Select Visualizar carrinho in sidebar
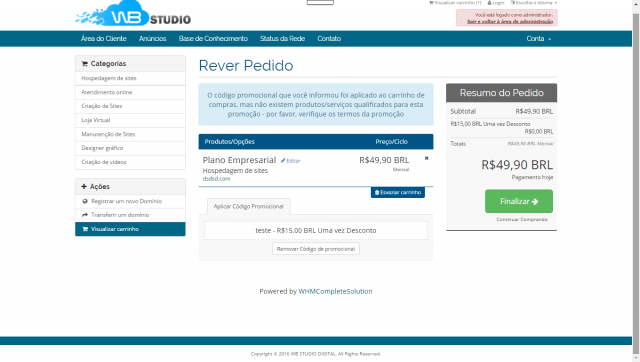This screenshot has width=640, height=362. point(130,229)
